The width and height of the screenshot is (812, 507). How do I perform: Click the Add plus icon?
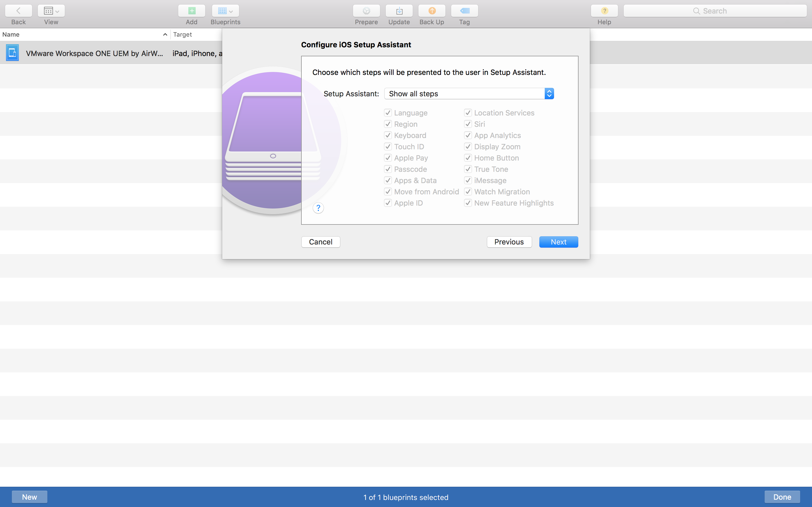click(192, 11)
